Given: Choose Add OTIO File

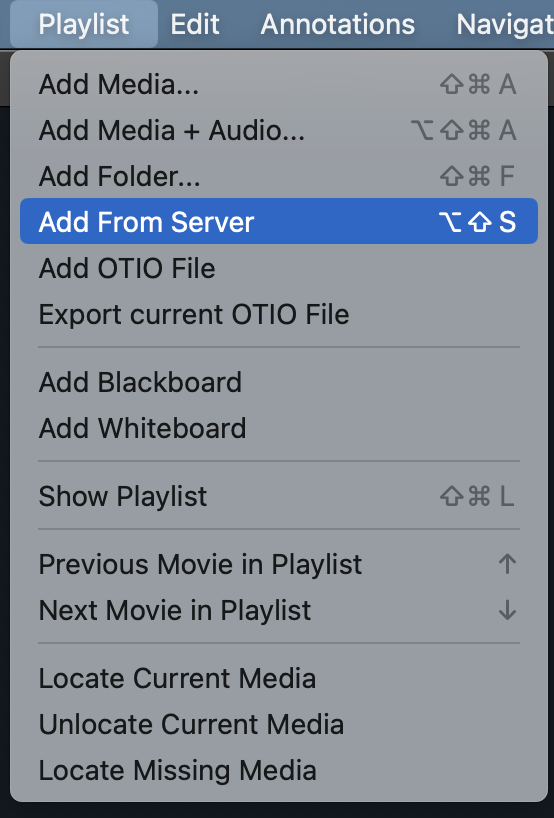Looking at the screenshot, I should (x=279, y=268).
